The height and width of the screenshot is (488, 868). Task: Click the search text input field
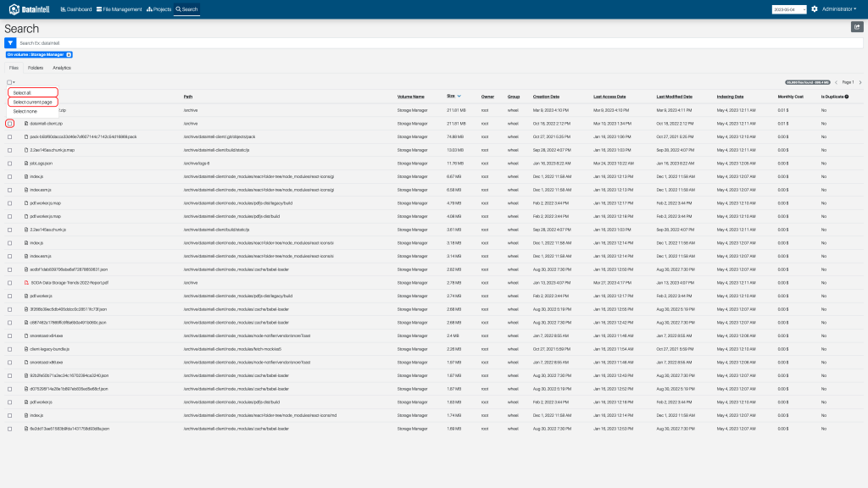click(x=440, y=43)
